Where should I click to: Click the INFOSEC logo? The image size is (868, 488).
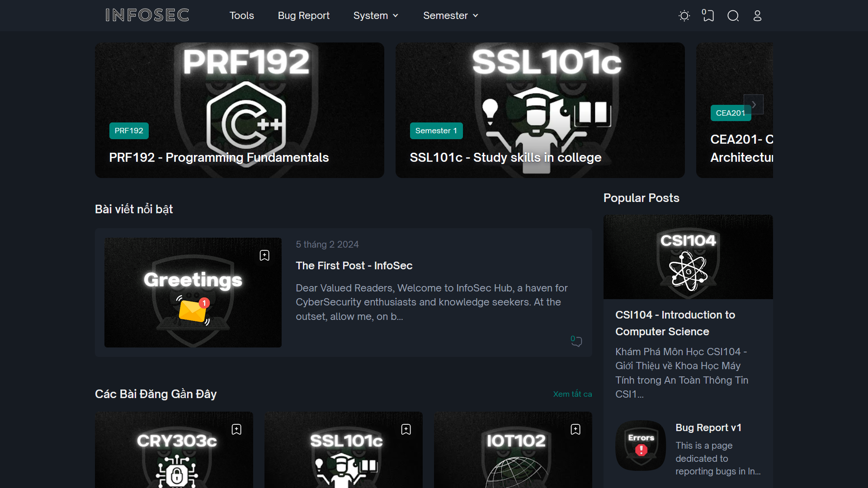[x=147, y=15]
